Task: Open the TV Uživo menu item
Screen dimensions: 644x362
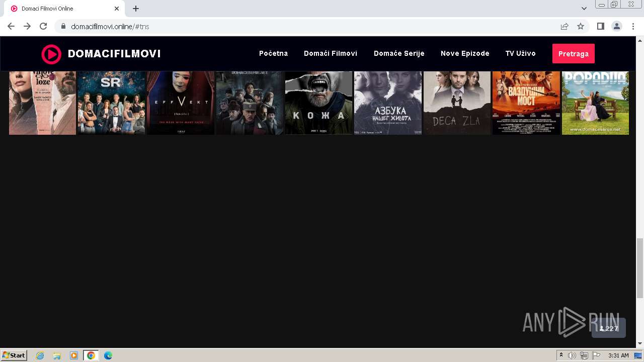Action: [520, 53]
